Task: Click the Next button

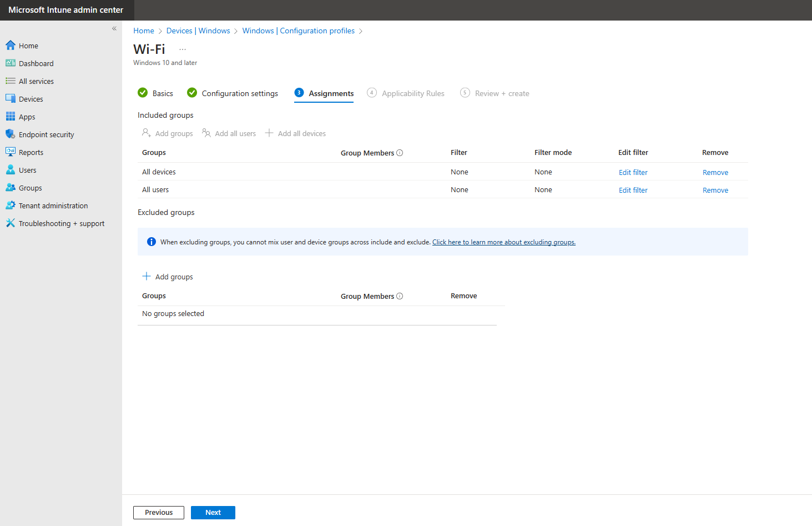Action: coord(213,513)
